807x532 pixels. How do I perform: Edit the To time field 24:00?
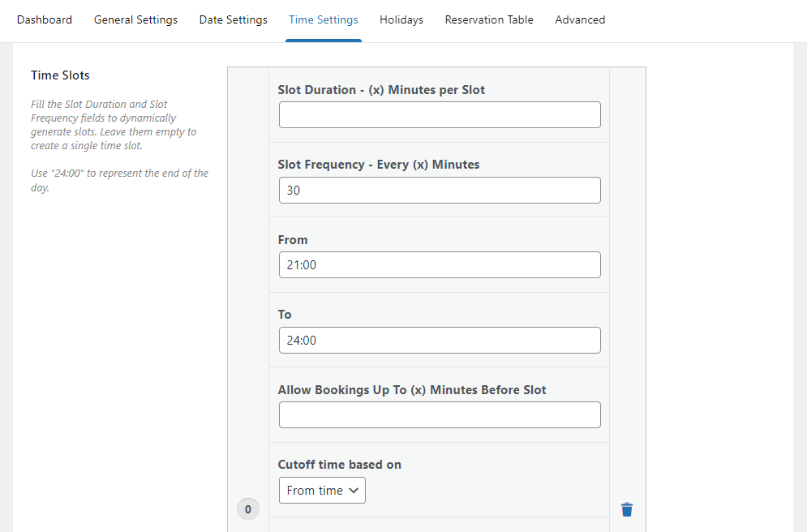click(x=440, y=340)
